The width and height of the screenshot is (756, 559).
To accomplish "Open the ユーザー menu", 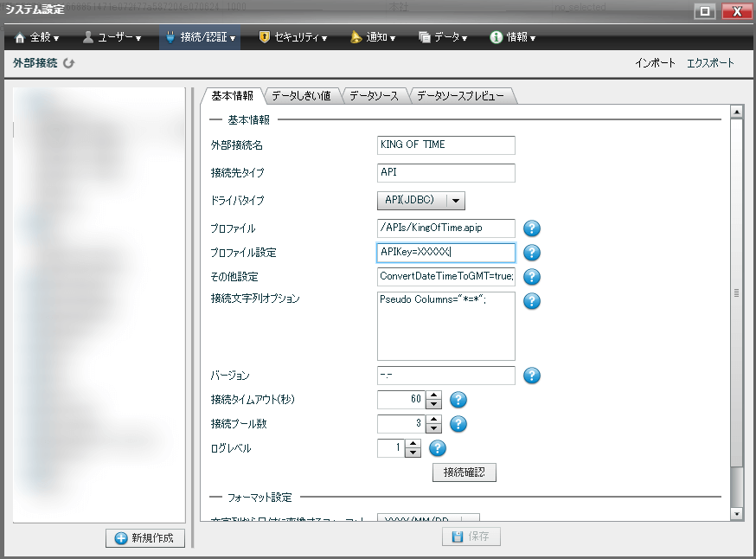I will [112, 37].
